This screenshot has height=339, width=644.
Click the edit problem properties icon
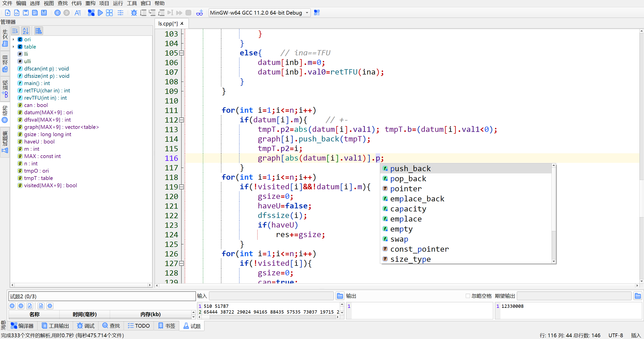30,306
